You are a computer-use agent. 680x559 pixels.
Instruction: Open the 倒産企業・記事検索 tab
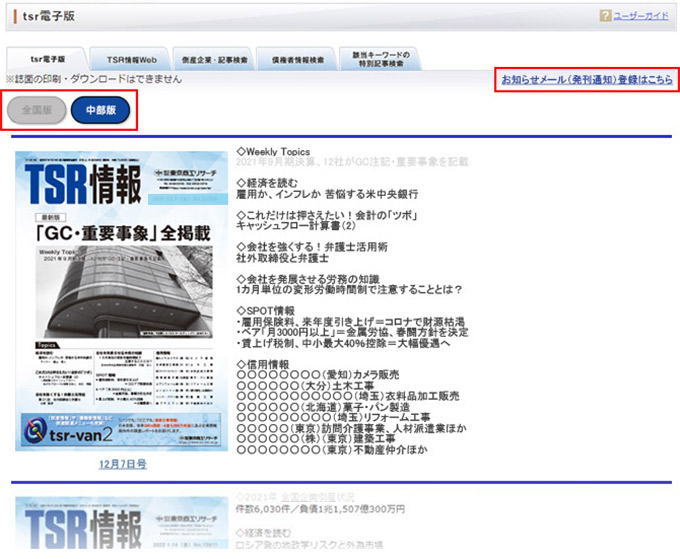(215, 60)
